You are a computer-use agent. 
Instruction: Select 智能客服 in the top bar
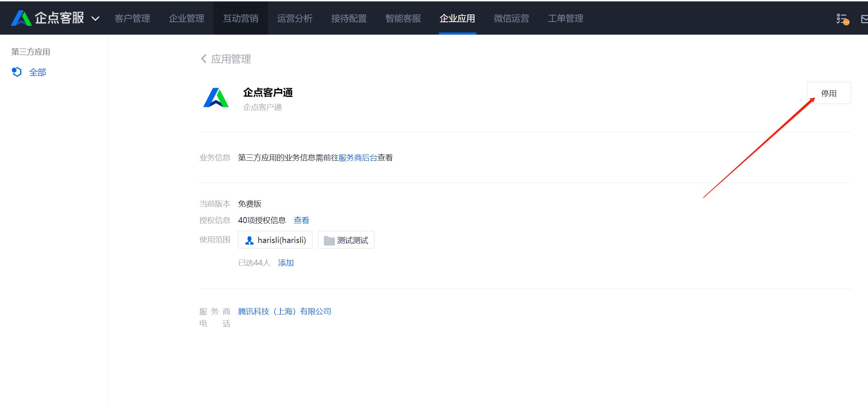tap(403, 18)
